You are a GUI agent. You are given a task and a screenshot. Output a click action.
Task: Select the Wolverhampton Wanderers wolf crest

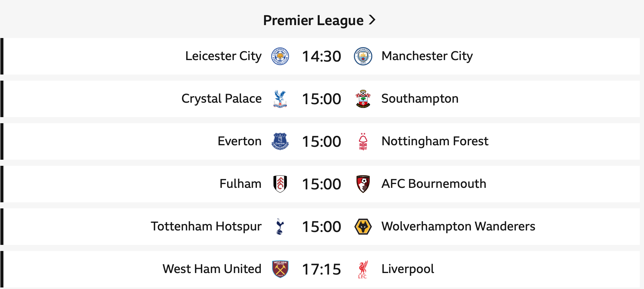click(363, 227)
